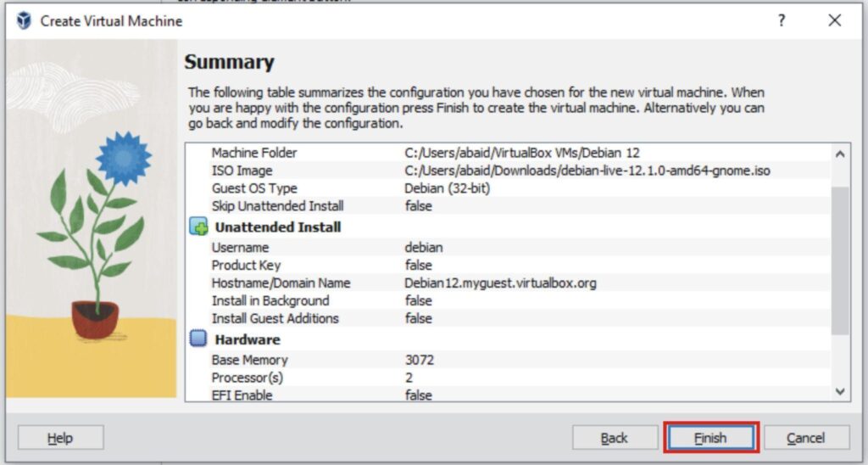The width and height of the screenshot is (868, 465).
Task: Click the 3072 base memory value
Action: [419, 360]
